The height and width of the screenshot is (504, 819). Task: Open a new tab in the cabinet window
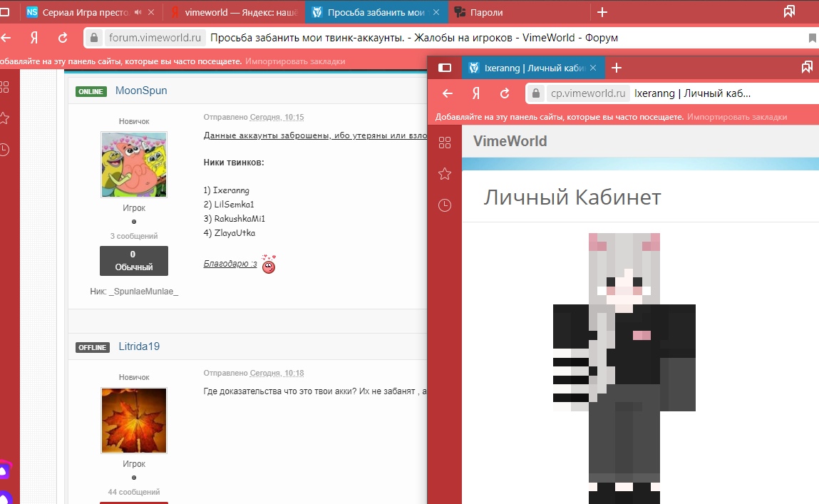(617, 68)
